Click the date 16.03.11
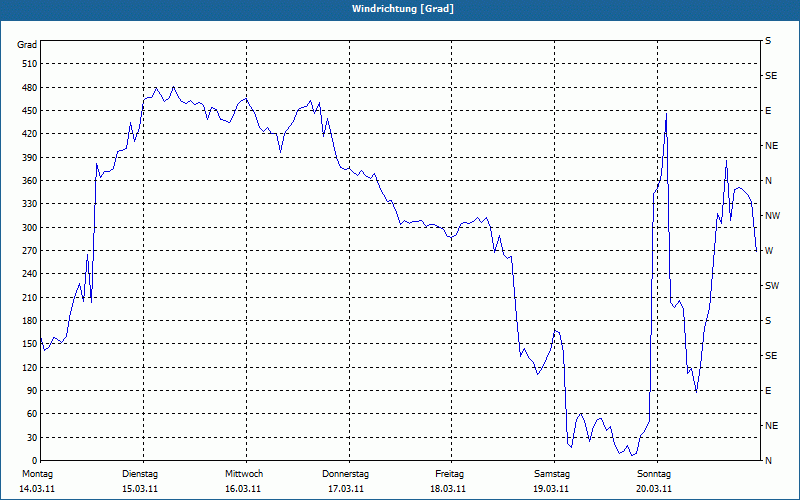The height and width of the screenshot is (500, 800). pos(243,489)
